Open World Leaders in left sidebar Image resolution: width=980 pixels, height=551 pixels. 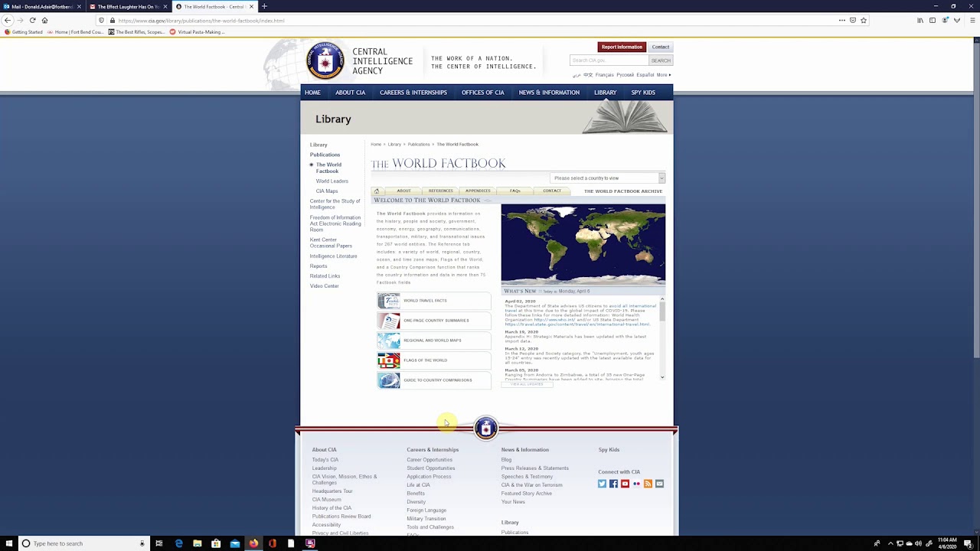332,181
